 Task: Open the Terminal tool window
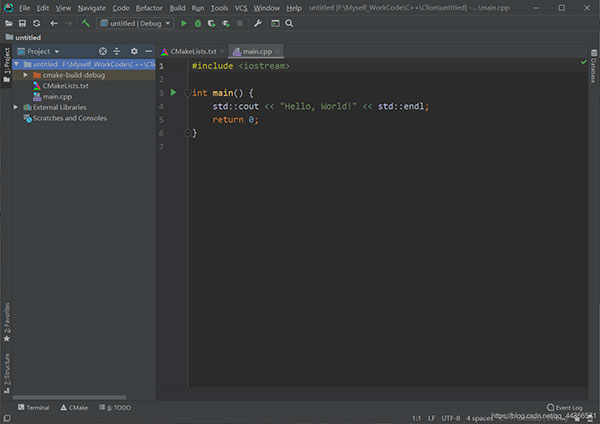(x=33, y=408)
